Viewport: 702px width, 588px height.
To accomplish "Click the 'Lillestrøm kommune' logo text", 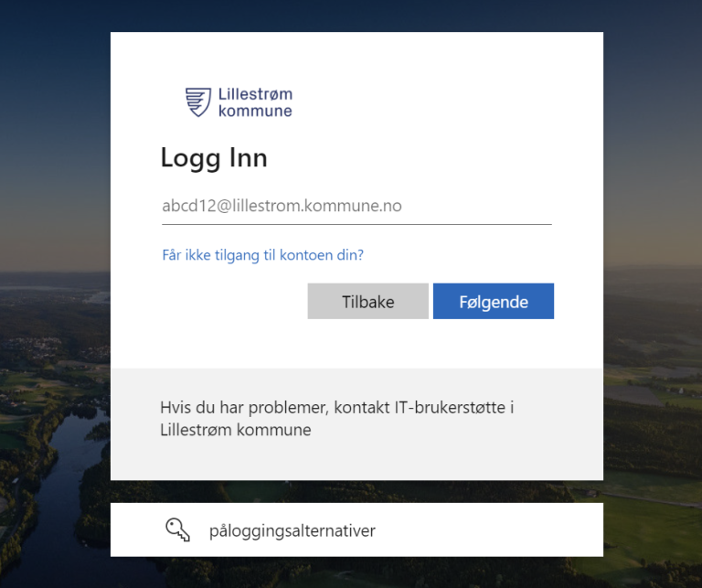I will [255, 102].
